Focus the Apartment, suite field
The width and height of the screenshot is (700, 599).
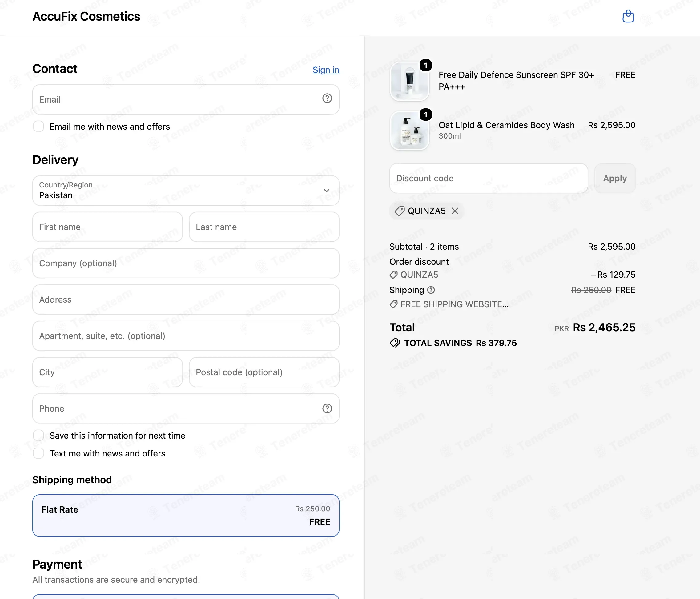tap(186, 336)
